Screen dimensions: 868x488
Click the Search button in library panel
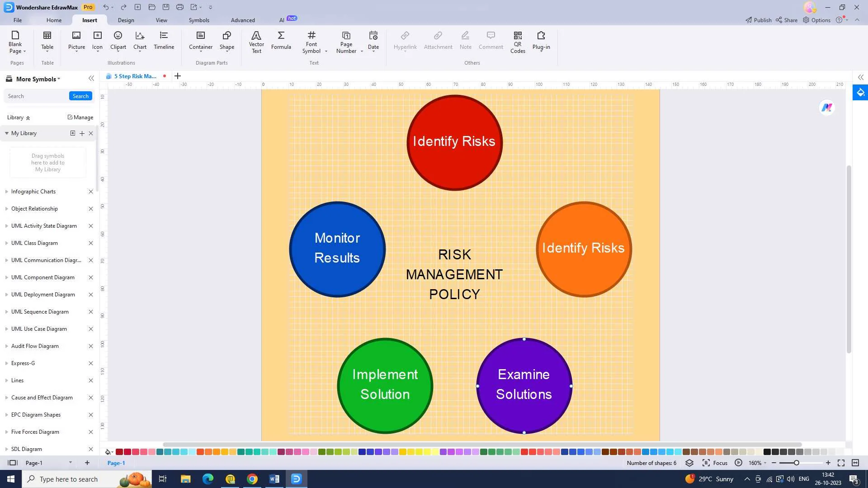80,96
